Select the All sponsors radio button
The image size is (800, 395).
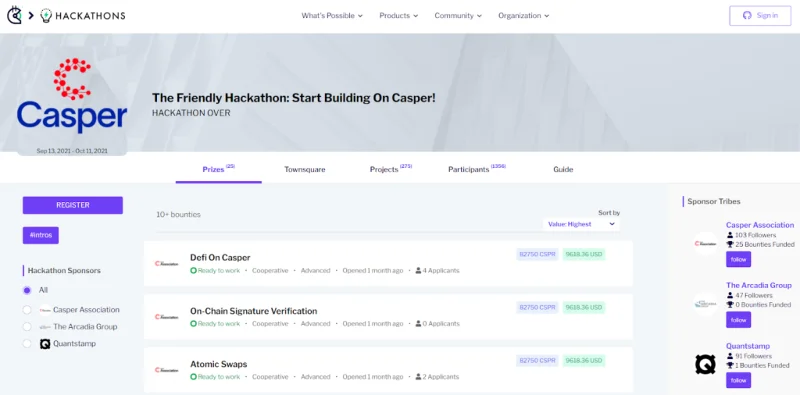(27, 290)
